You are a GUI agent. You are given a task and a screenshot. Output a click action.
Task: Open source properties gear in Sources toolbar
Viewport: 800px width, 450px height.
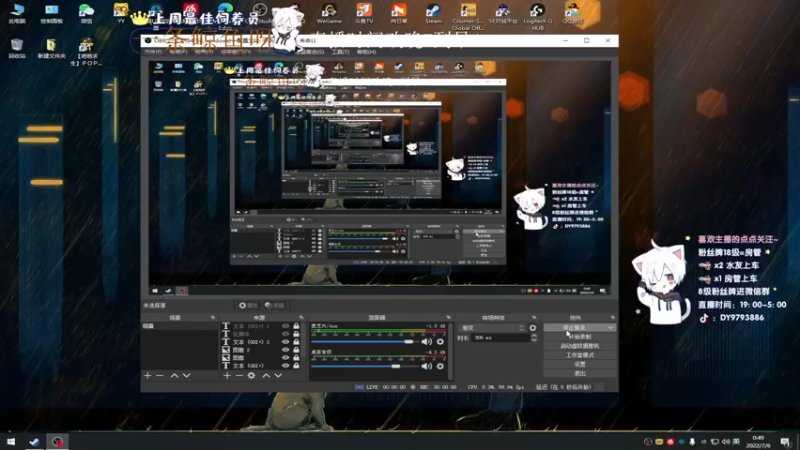click(252, 376)
